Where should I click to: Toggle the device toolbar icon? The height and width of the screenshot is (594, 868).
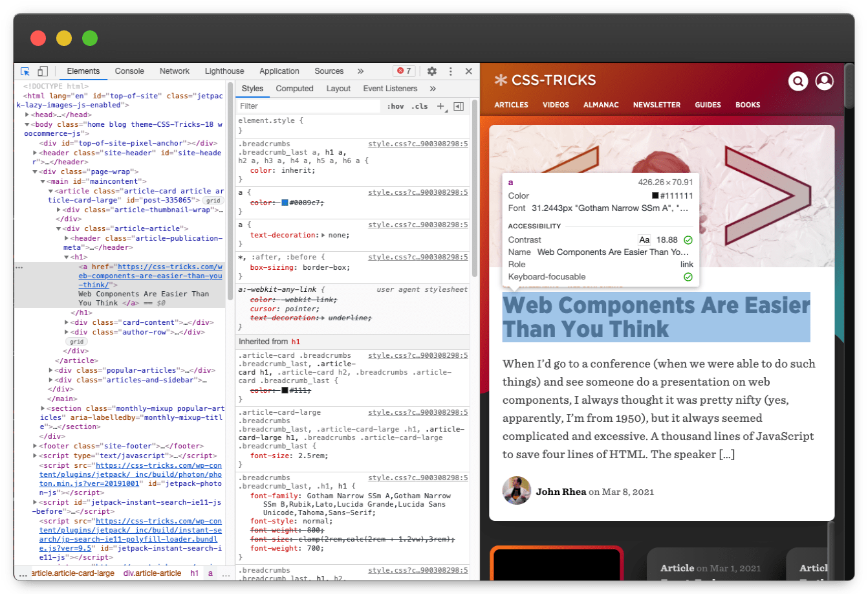[x=43, y=71]
